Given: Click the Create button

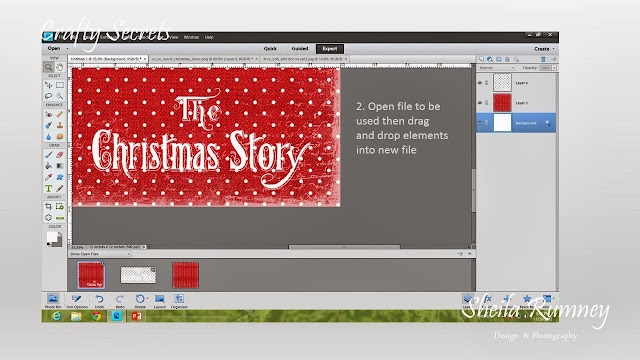Looking at the screenshot, I should tap(542, 49).
